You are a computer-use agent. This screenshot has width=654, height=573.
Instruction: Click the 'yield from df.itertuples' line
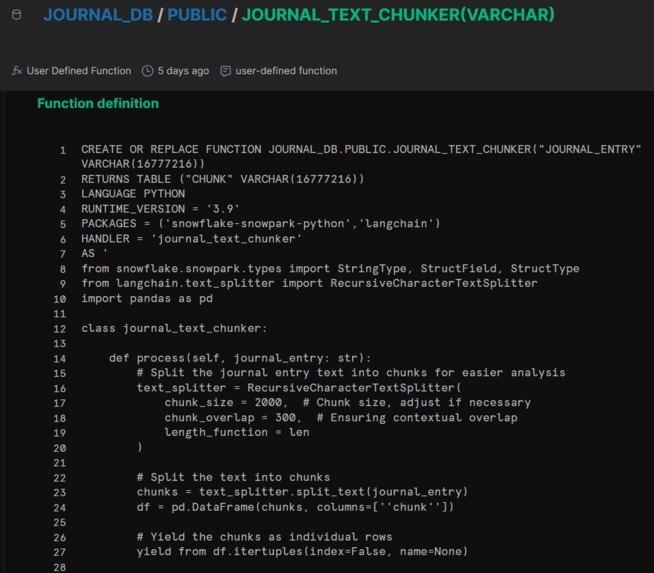[302, 552]
